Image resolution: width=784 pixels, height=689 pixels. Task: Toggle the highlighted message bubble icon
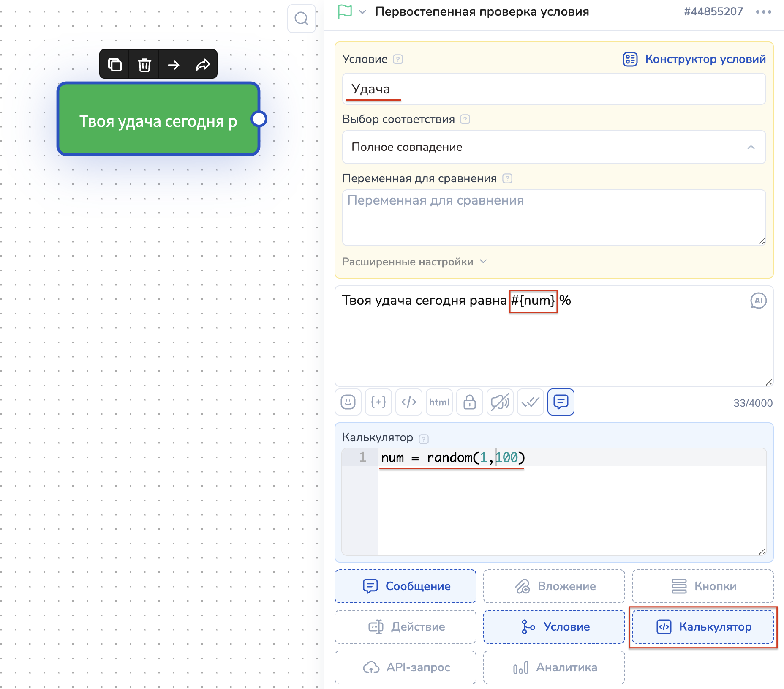click(x=561, y=402)
